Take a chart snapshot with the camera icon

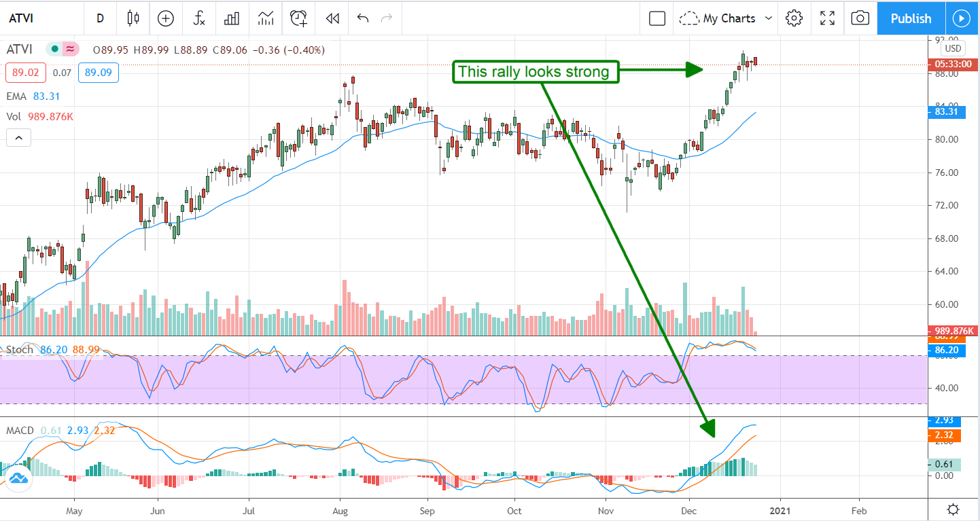[x=860, y=18]
